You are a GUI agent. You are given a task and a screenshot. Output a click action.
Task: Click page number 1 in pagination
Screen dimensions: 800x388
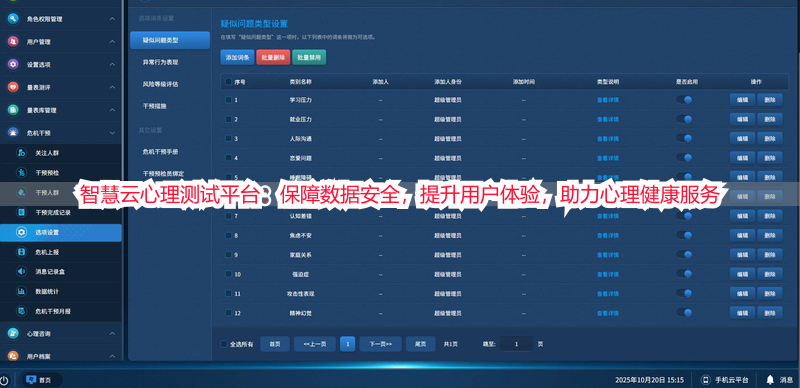coord(347,344)
